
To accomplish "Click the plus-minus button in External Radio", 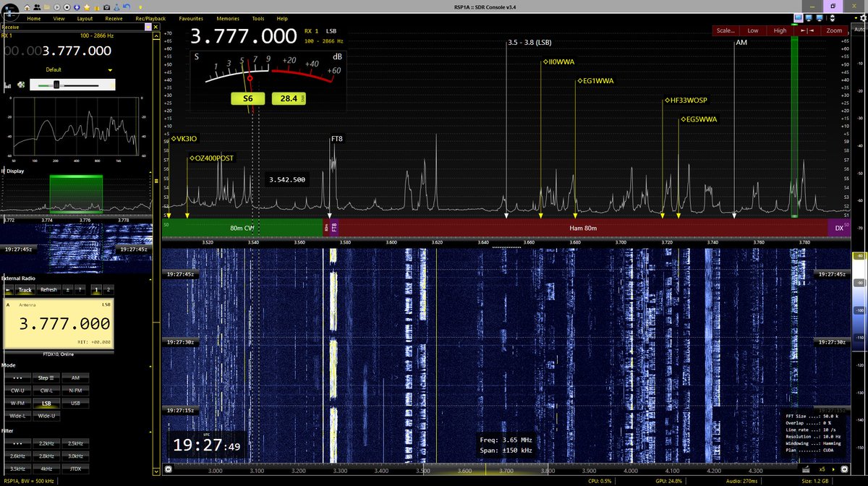I will point(68,289).
